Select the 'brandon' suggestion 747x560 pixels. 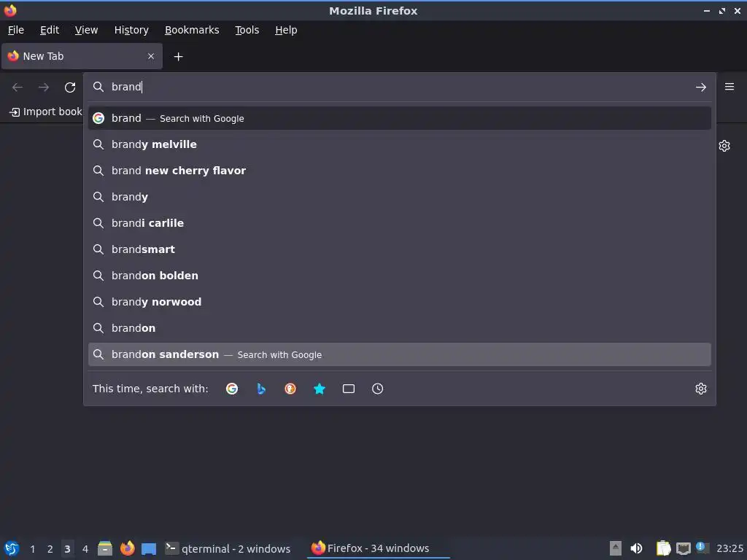point(399,328)
